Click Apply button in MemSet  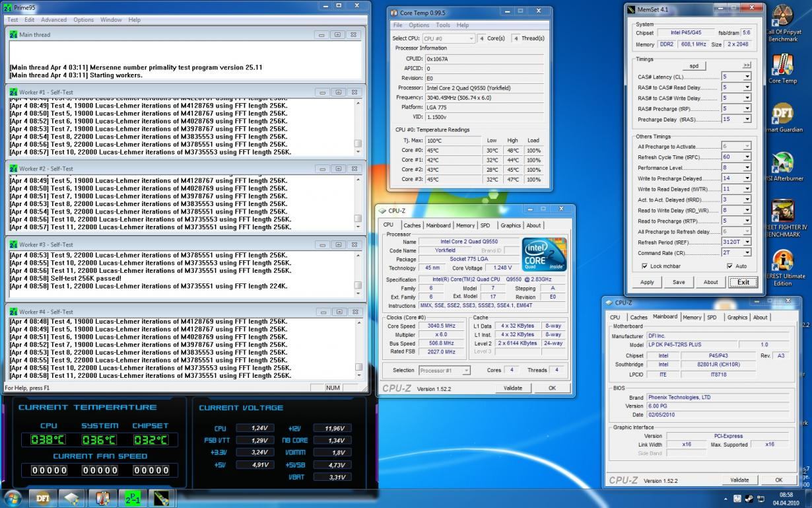[x=647, y=282]
